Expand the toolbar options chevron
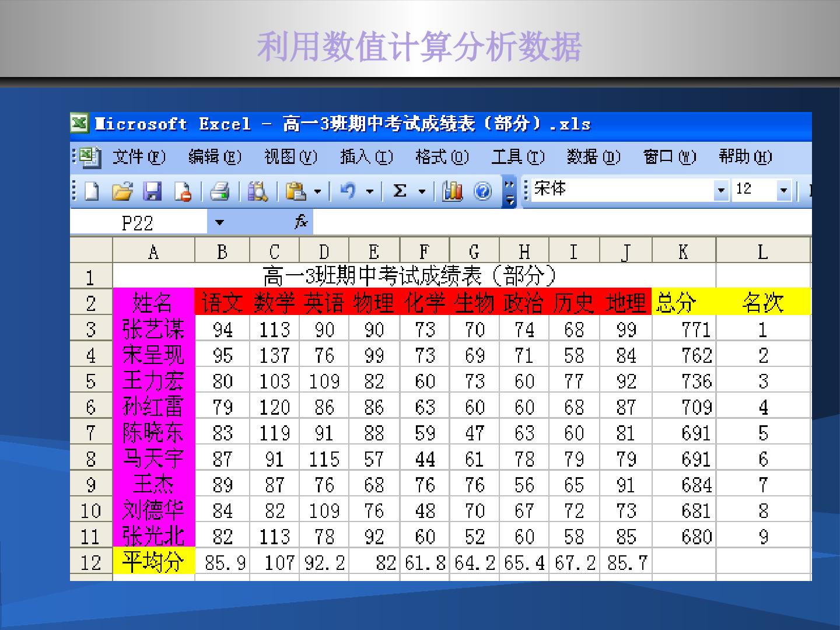This screenshot has width=840, height=630. (x=510, y=191)
